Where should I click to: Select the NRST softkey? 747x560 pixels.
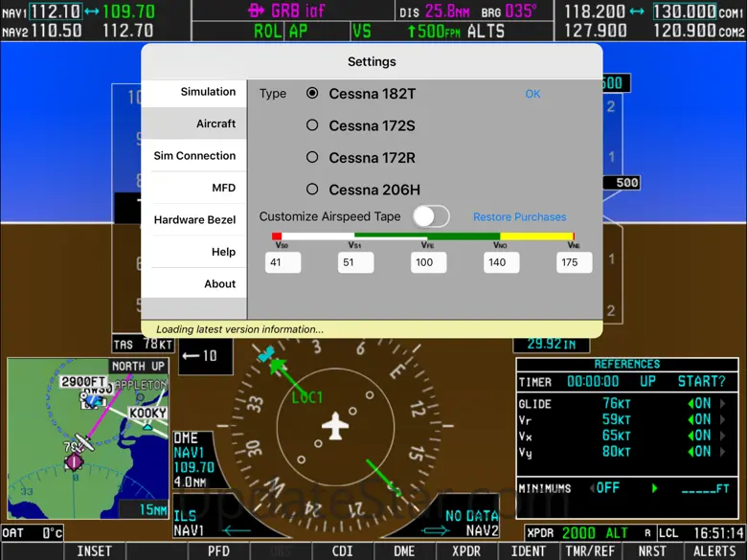coord(652,551)
